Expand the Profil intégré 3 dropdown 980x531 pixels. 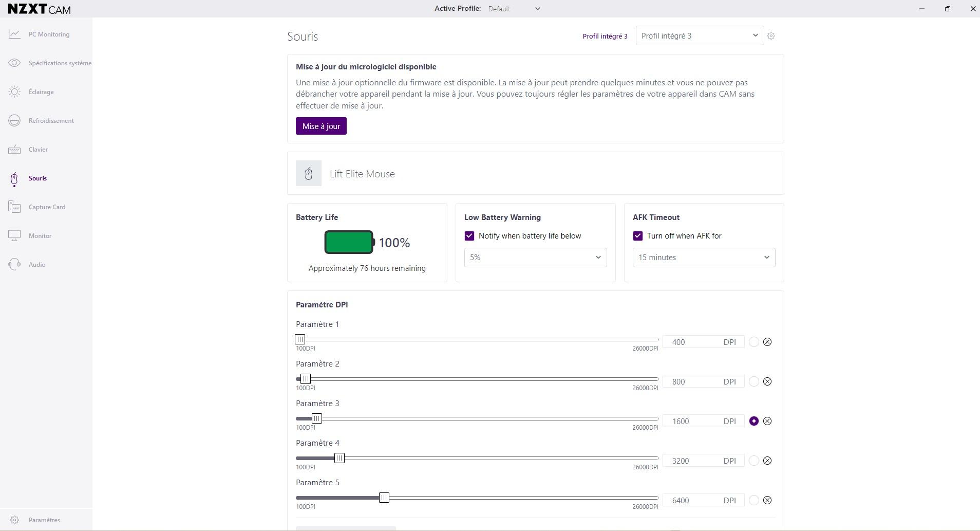(x=699, y=36)
